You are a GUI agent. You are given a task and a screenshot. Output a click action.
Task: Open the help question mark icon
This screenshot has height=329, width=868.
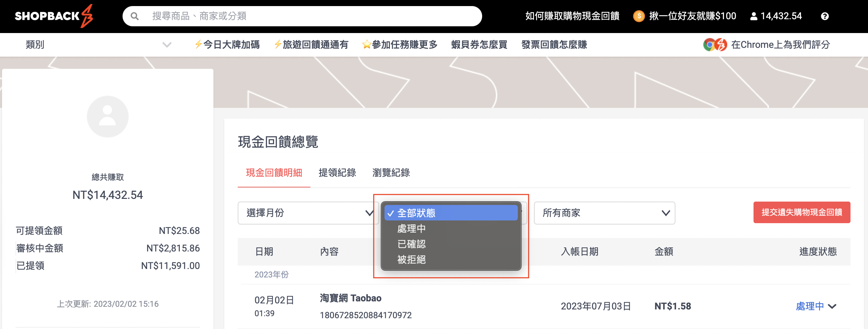pos(825,16)
